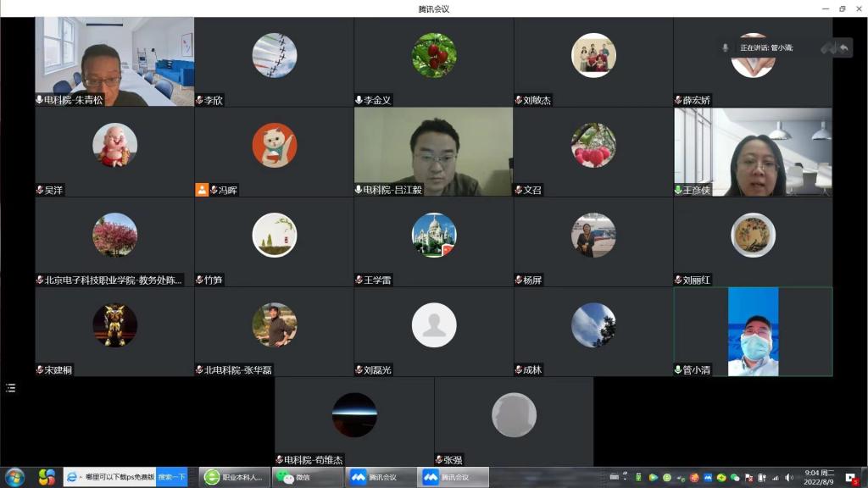Screen dimensions: 868x488
Task: Click the mic icon beside 王彦侠
Action: tap(678, 190)
